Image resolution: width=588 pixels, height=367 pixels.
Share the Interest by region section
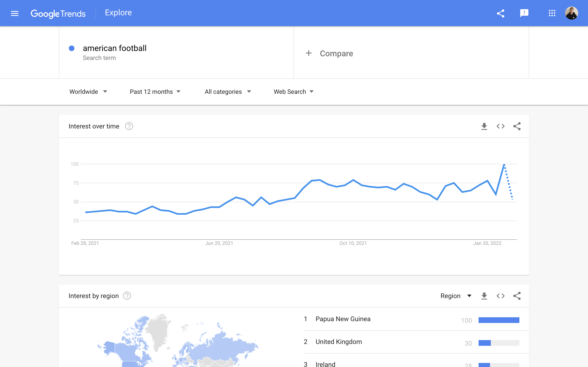[517, 296]
